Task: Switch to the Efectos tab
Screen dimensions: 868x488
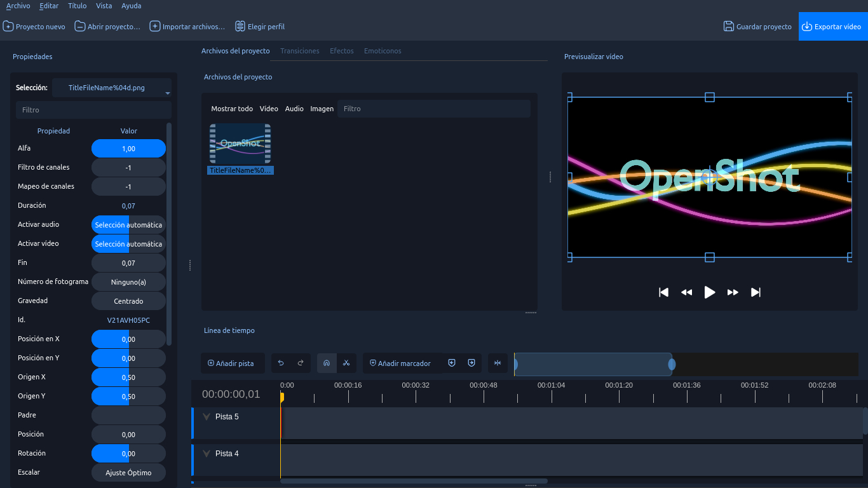Action: tap(342, 51)
